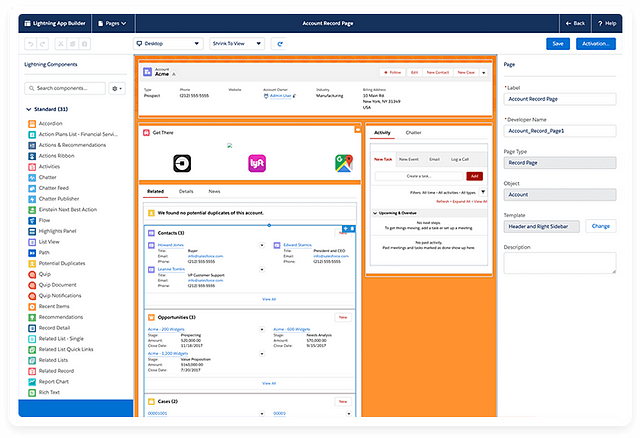Open the Pages dropdown menu
The image size is (640, 438).
[112, 23]
